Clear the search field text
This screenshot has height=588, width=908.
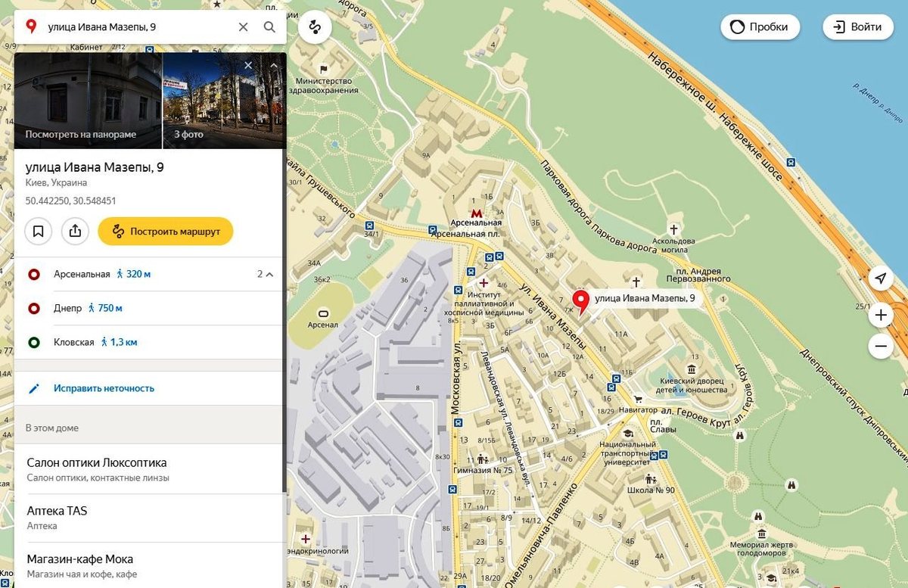[243, 27]
